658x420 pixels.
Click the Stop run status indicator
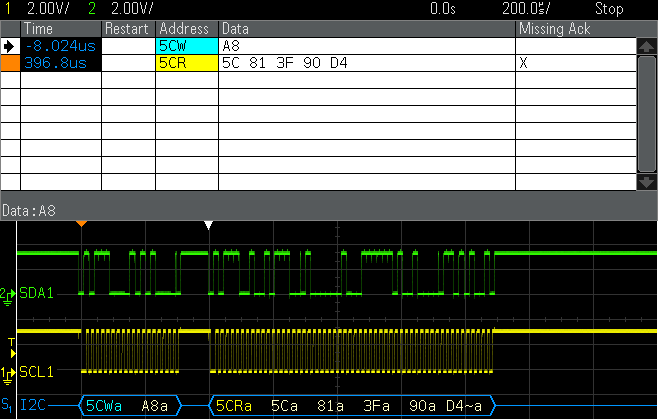(x=609, y=8)
